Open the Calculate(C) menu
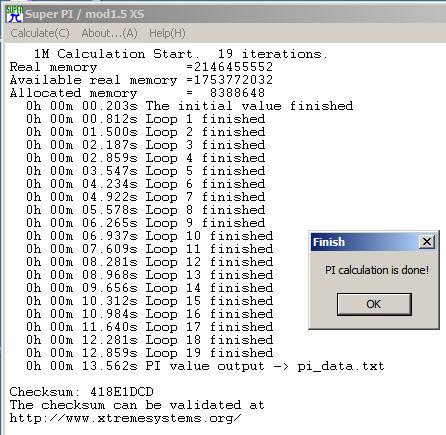This screenshot has width=446, height=435. coord(40,33)
